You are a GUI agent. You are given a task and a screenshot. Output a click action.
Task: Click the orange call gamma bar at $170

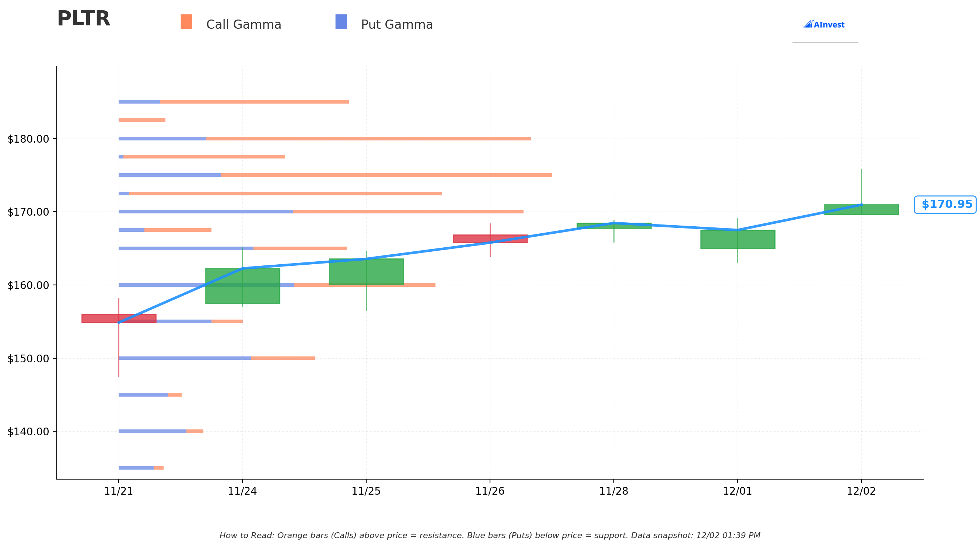tap(408, 212)
